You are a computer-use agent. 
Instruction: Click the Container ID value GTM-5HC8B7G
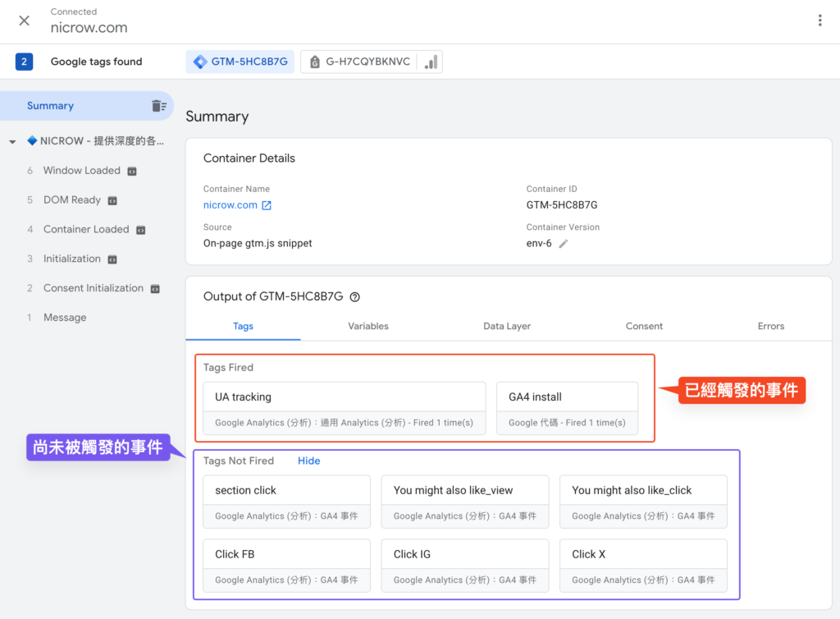click(561, 205)
